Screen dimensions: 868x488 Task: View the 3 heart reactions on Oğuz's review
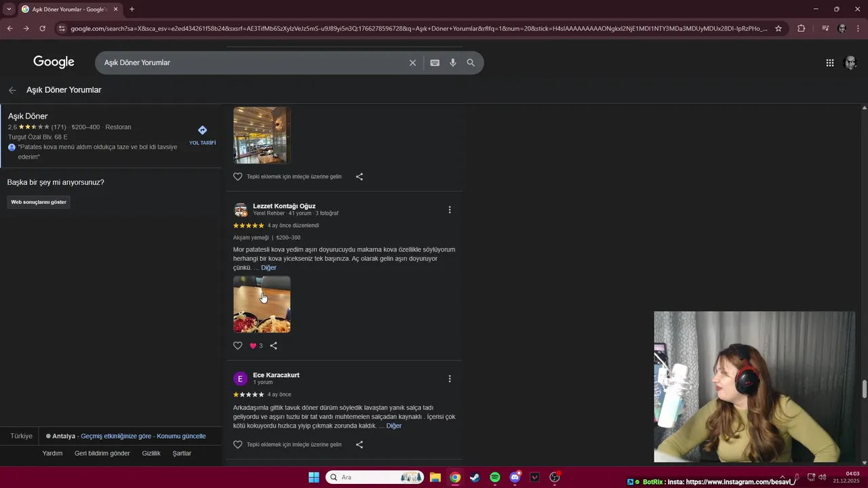pos(256,346)
